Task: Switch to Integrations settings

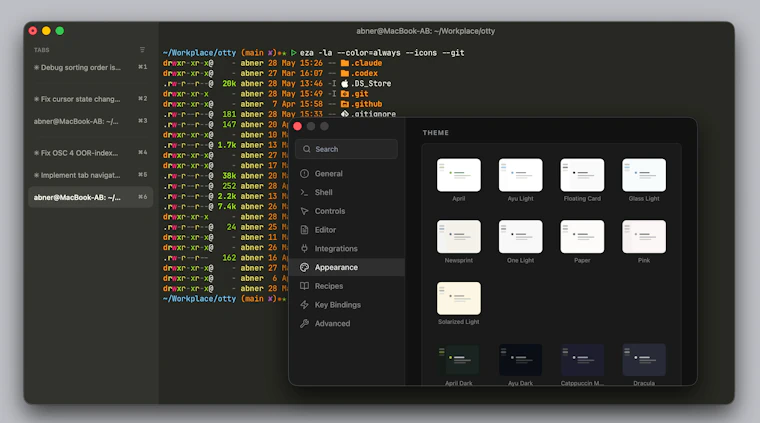Action: point(347,249)
